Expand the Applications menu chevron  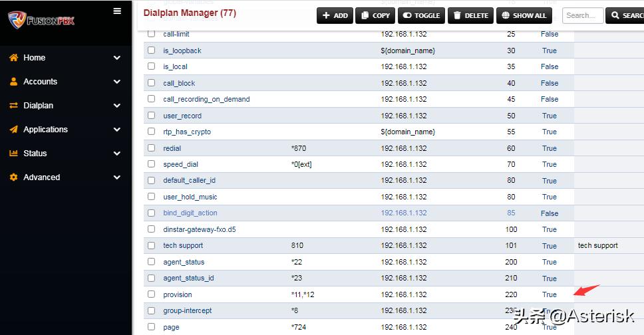[117, 130]
